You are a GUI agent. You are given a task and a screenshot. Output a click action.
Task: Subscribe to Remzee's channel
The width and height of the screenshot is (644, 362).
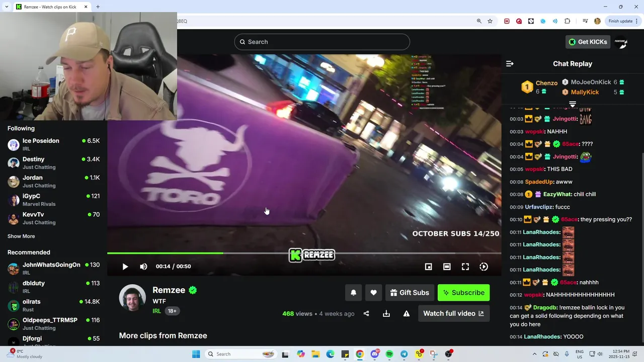point(463,293)
